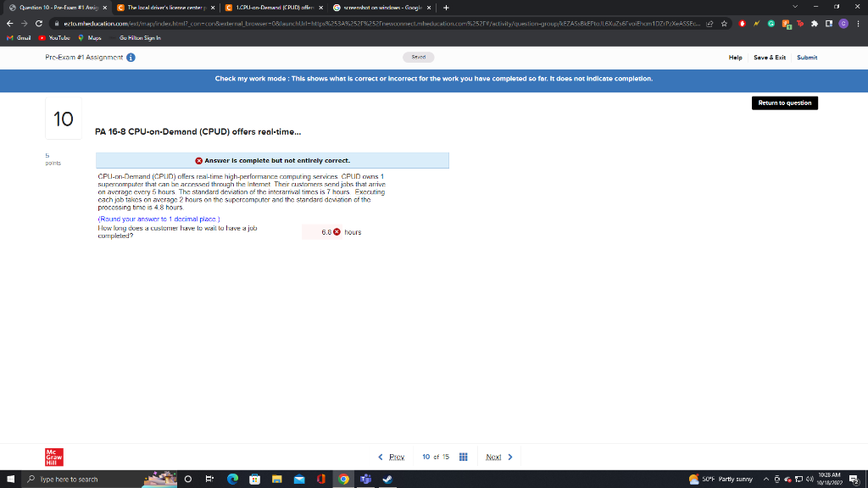Screen dimensions: 868x488
Task: Open the notification center icon
Action: pos(854,480)
